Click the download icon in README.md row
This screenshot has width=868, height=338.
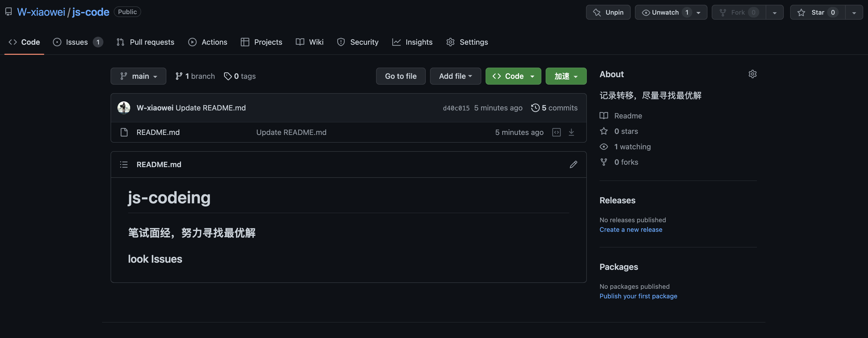[571, 133]
